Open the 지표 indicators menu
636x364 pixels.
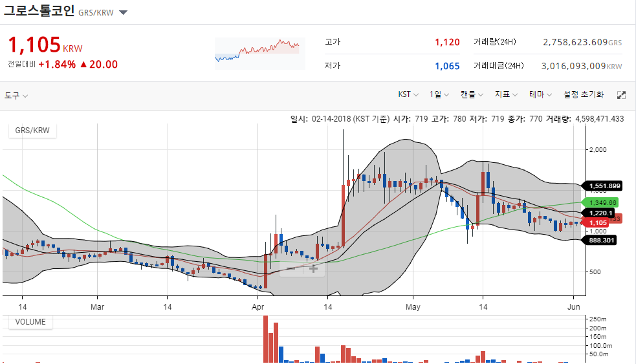[x=506, y=94]
